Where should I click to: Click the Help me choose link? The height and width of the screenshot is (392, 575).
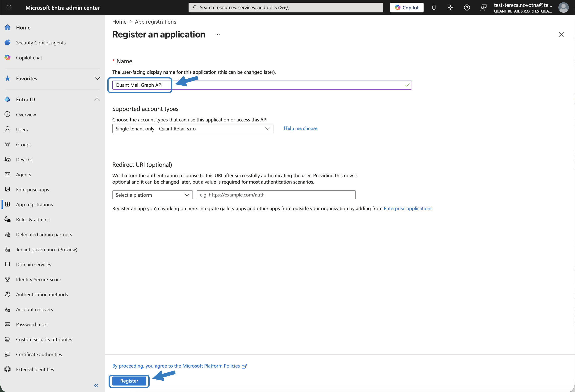300,128
